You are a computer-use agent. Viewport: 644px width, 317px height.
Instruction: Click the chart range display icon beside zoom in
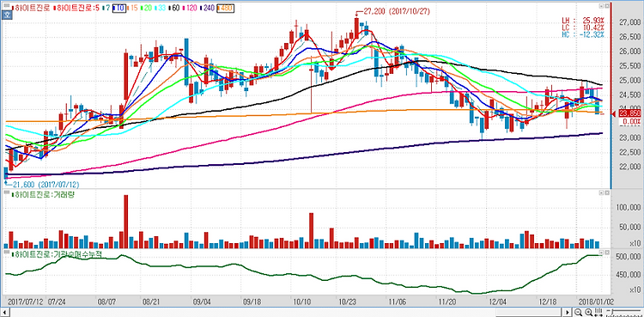point(598,313)
